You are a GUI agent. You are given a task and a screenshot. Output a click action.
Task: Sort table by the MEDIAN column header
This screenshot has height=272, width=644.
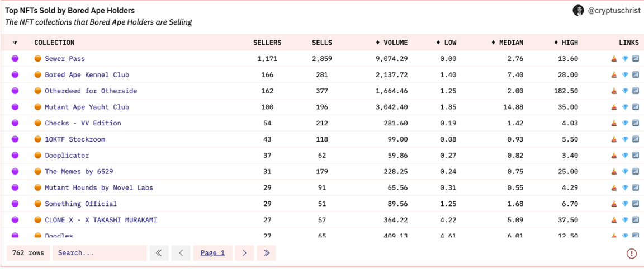pos(507,43)
